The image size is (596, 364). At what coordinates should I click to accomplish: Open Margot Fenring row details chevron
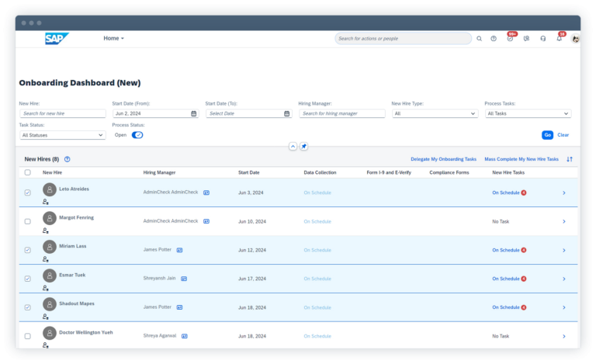(x=564, y=221)
